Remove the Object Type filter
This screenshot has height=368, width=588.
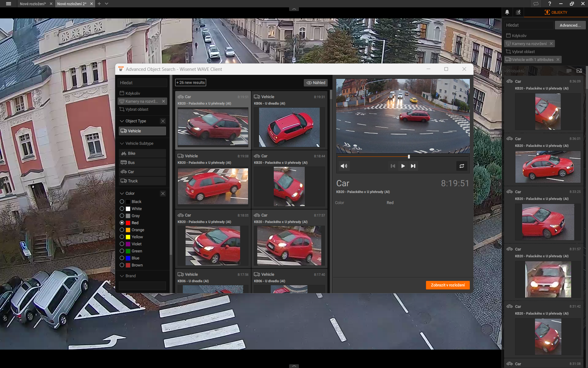pos(163,121)
